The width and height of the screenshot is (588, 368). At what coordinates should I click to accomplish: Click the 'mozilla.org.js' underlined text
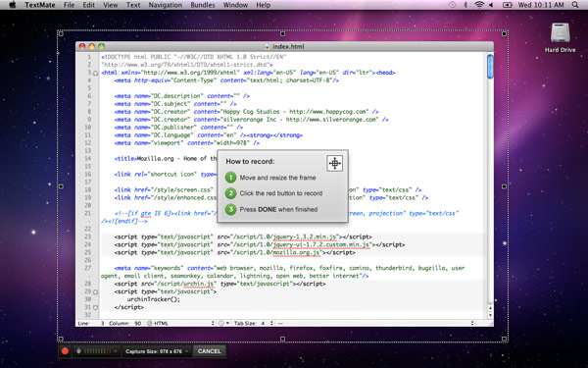click(297, 253)
